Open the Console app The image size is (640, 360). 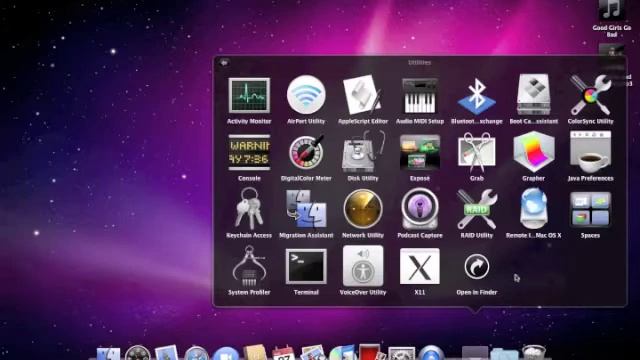(249, 153)
